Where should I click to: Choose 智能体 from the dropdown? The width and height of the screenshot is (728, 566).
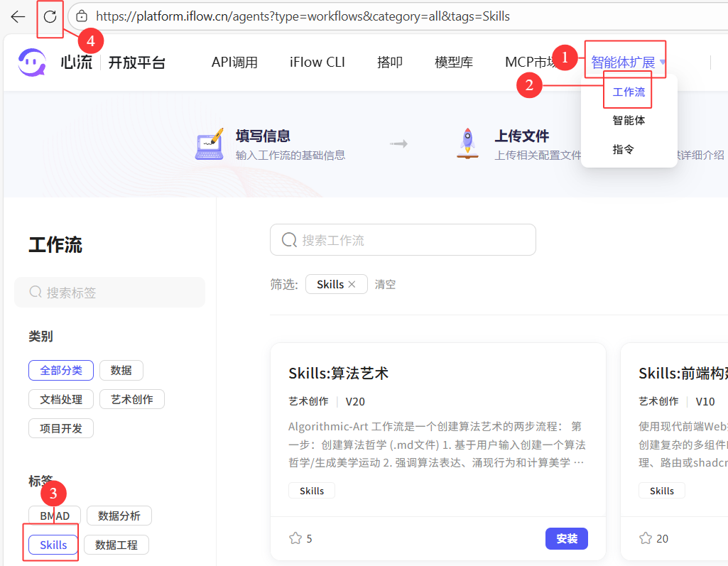(629, 121)
